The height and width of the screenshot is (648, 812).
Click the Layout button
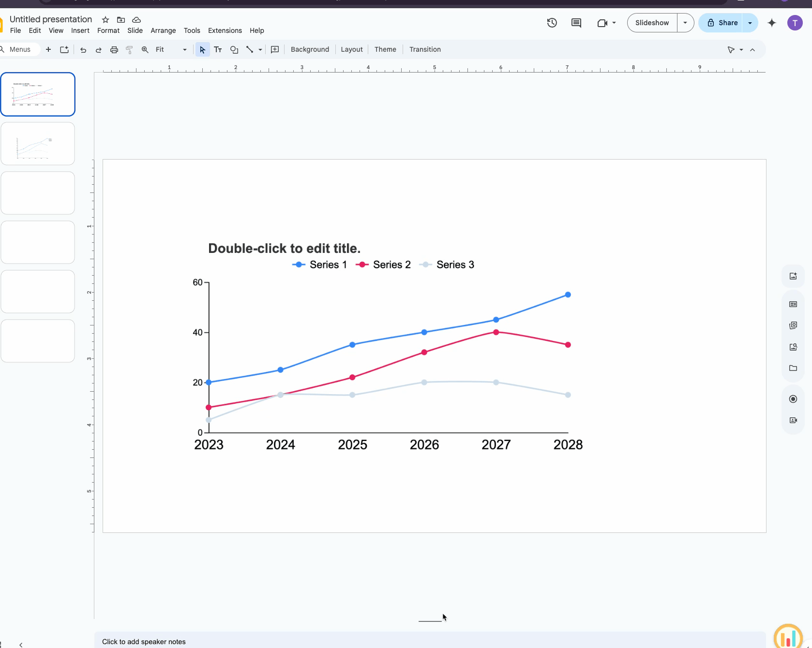[x=352, y=49]
